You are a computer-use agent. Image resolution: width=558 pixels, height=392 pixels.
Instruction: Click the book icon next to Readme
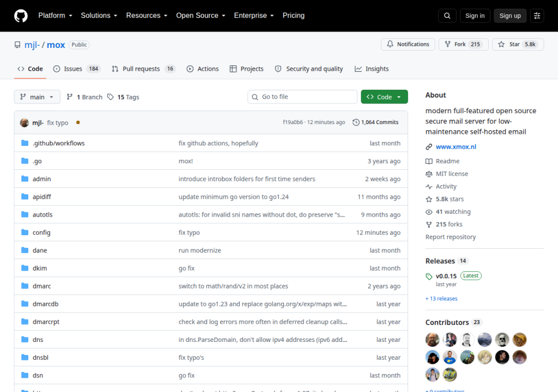[429, 161]
